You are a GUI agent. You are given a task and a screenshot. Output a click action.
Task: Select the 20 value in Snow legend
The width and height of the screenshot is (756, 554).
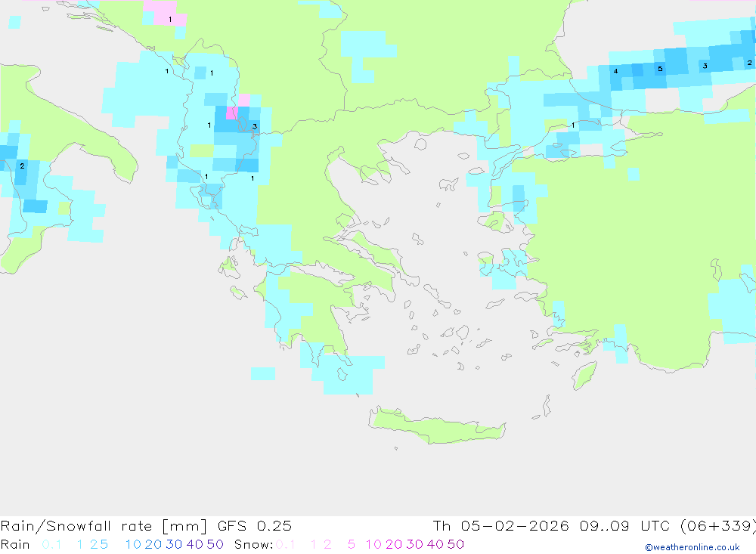click(x=394, y=544)
